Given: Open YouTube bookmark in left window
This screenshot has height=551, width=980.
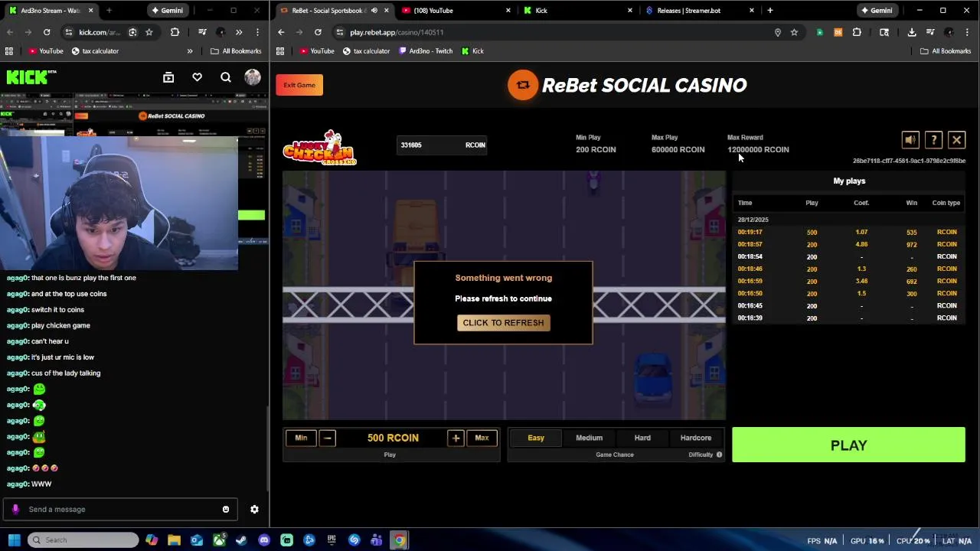Looking at the screenshot, I should click(46, 51).
